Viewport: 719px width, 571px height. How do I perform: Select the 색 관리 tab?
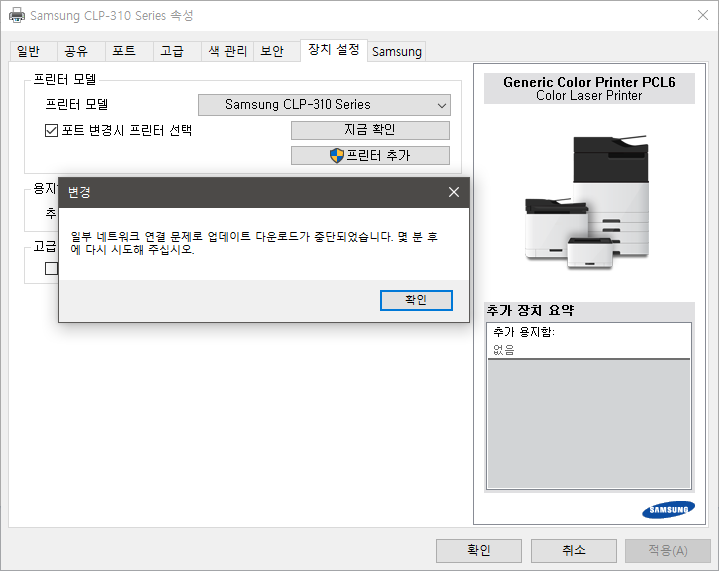227,51
